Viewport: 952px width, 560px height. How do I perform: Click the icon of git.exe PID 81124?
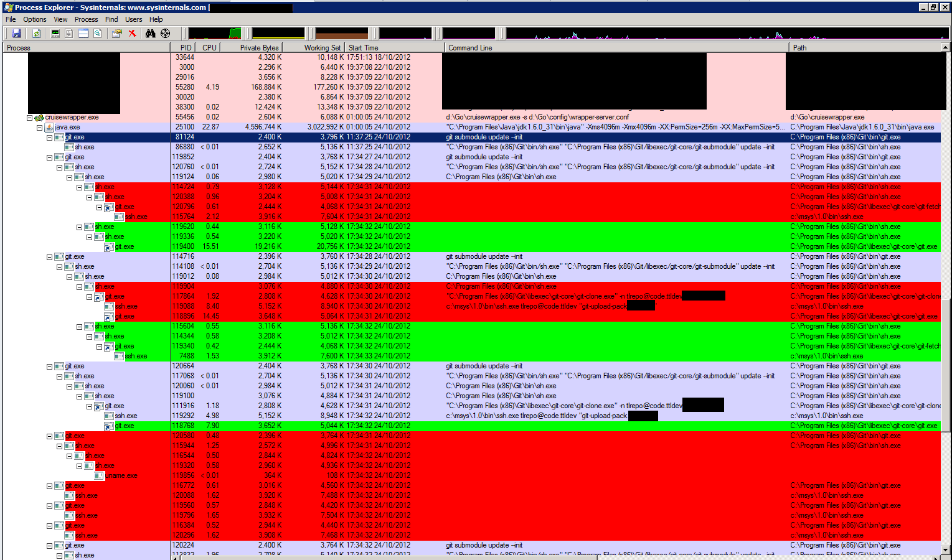[x=59, y=137]
